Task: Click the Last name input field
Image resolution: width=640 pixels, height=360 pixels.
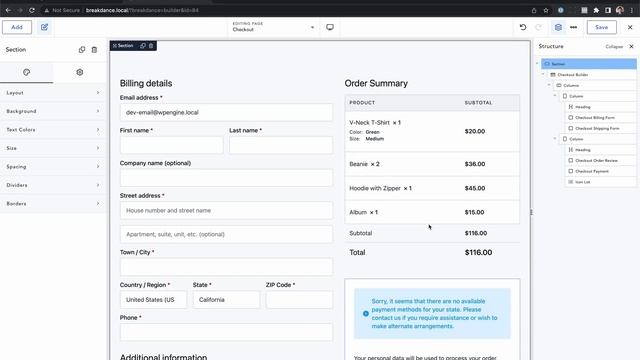Action: pos(281,145)
